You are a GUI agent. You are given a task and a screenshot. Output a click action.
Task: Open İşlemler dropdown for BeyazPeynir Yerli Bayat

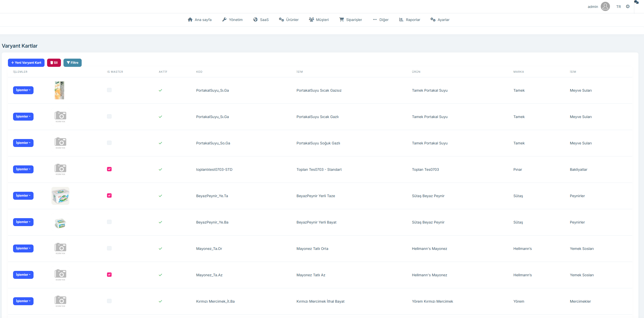point(23,222)
